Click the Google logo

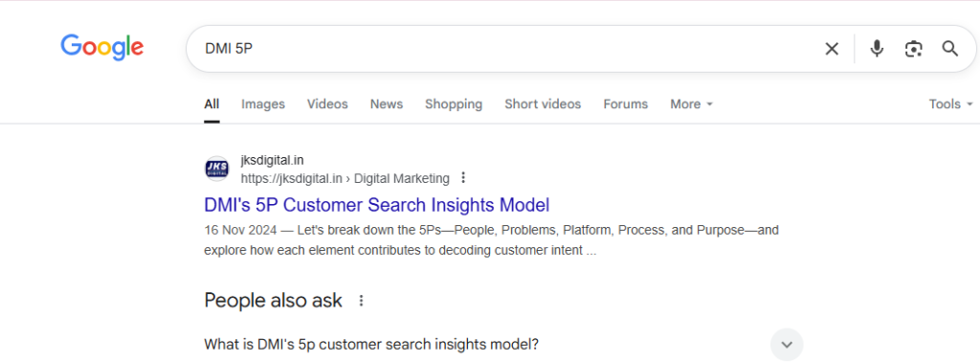[101, 48]
